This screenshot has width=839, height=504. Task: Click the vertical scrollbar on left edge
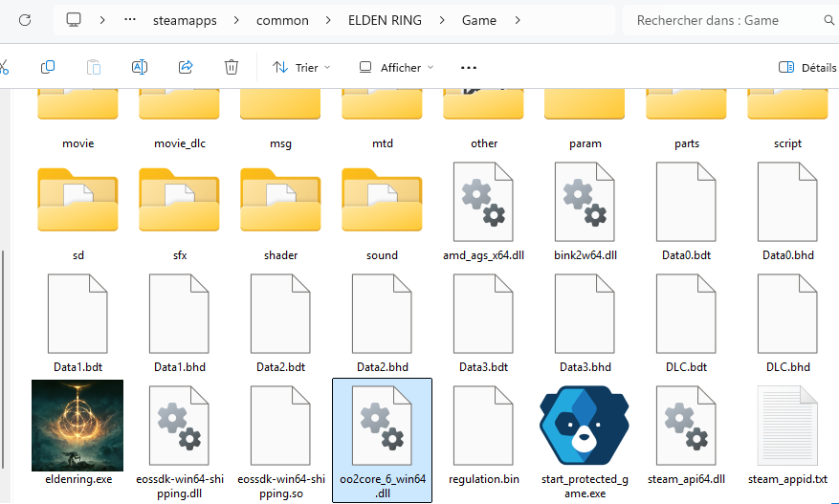tap(3, 359)
